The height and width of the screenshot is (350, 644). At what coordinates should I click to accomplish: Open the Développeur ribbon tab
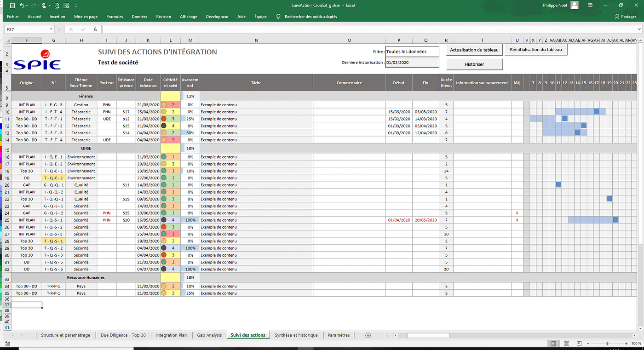pos(217,17)
